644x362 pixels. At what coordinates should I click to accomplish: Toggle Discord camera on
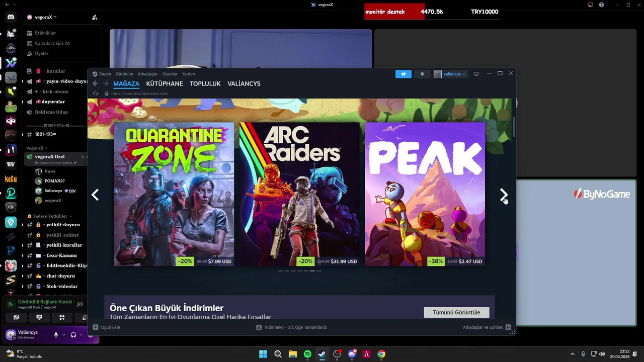(16, 317)
